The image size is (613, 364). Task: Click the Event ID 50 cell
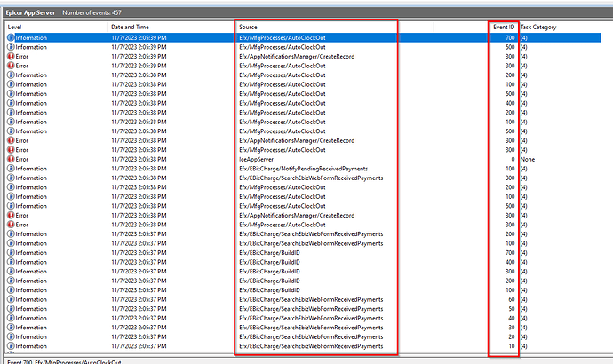[x=512, y=309]
